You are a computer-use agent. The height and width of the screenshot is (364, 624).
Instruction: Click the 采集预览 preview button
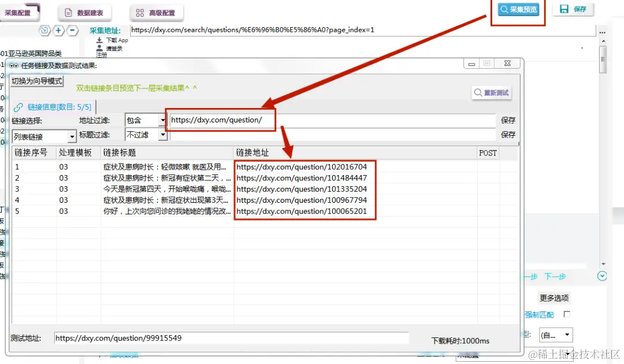point(519,9)
